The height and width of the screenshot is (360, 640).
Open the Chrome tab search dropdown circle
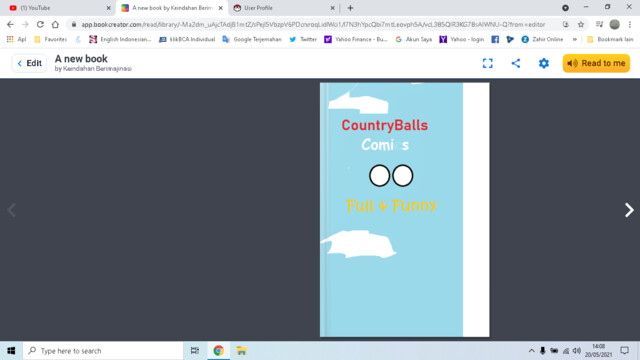pyautogui.click(x=565, y=8)
